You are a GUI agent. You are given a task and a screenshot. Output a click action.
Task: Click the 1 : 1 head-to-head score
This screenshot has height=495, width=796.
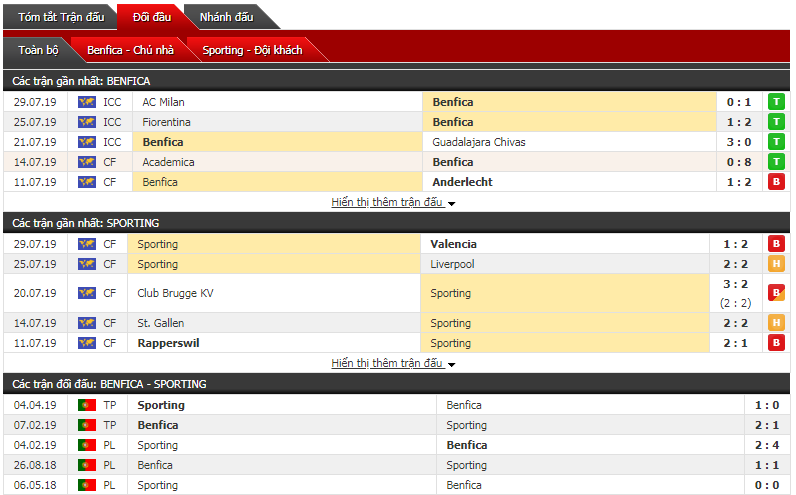tap(767, 465)
